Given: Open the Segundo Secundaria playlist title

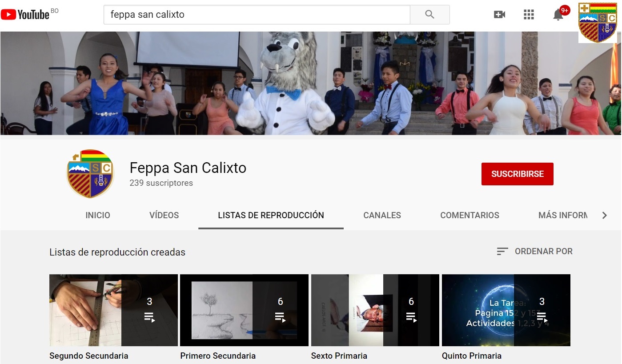Looking at the screenshot, I should tap(88, 356).
